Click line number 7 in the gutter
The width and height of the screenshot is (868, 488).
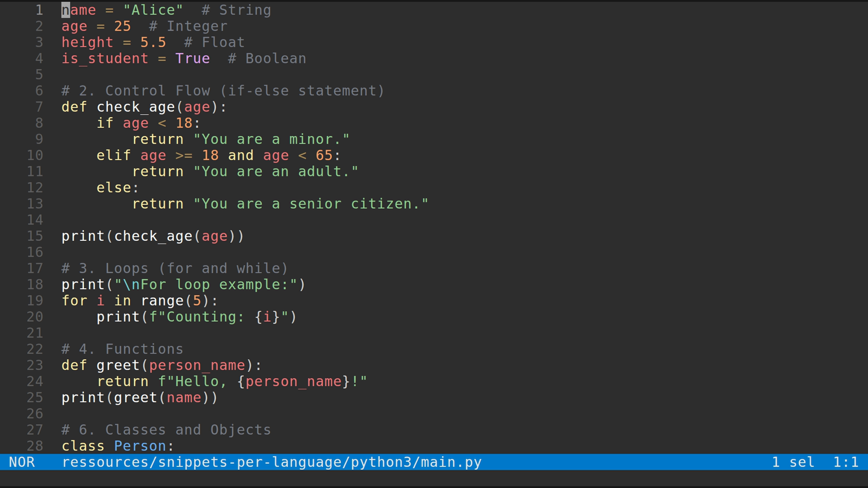(x=38, y=107)
